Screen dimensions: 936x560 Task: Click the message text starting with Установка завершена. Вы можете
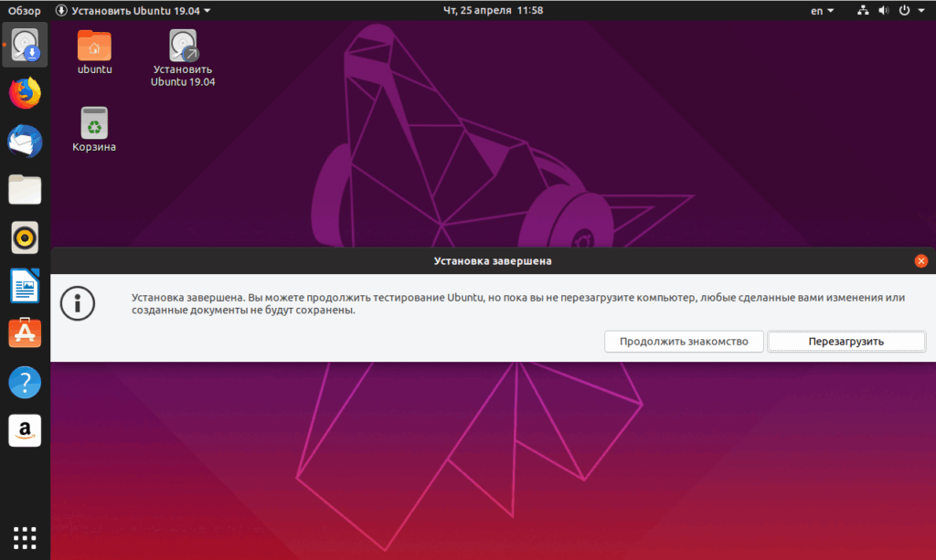click(x=518, y=303)
